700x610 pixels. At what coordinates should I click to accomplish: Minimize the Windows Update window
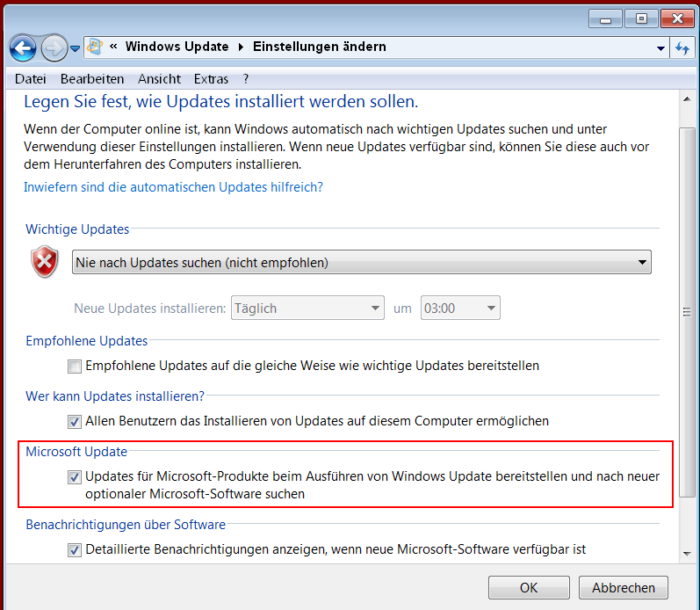[x=605, y=18]
